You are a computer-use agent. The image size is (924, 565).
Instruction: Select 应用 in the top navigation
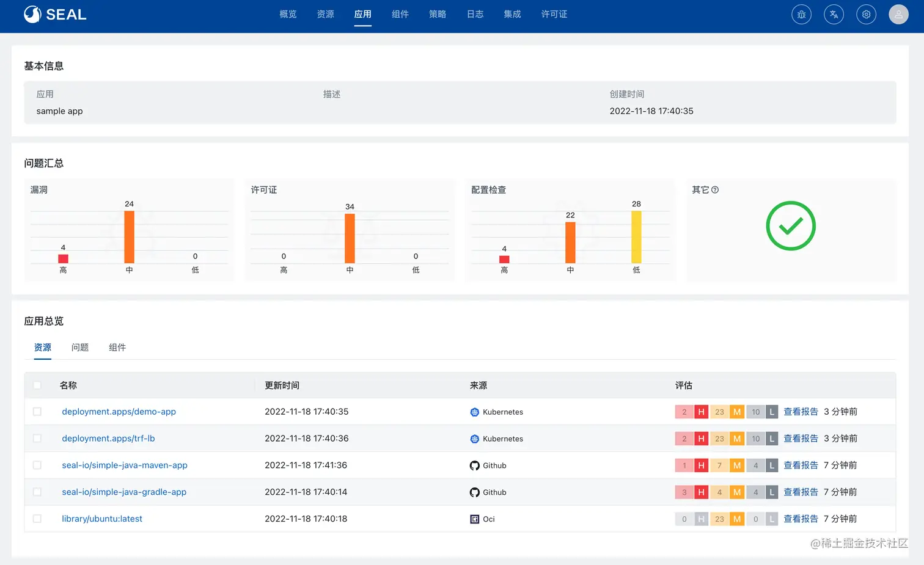click(363, 14)
